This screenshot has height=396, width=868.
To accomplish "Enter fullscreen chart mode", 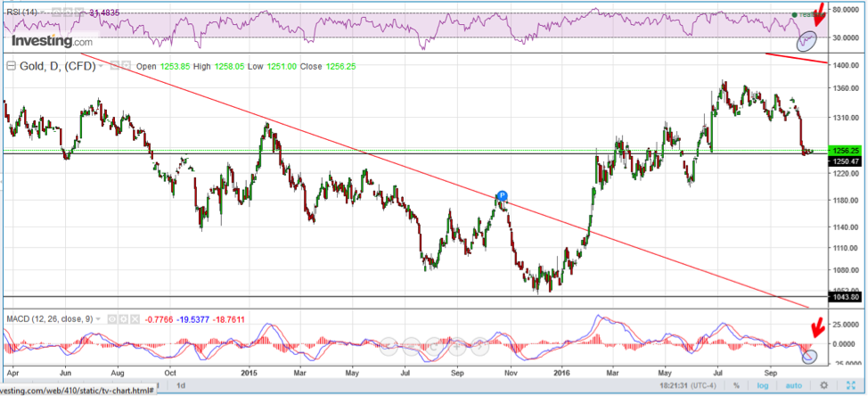I will pyautogui.click(x=848, y=385).
